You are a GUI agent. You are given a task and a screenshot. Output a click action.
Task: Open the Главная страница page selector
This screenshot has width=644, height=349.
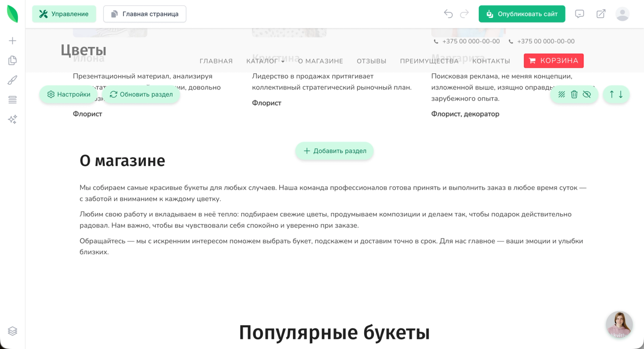145,14
